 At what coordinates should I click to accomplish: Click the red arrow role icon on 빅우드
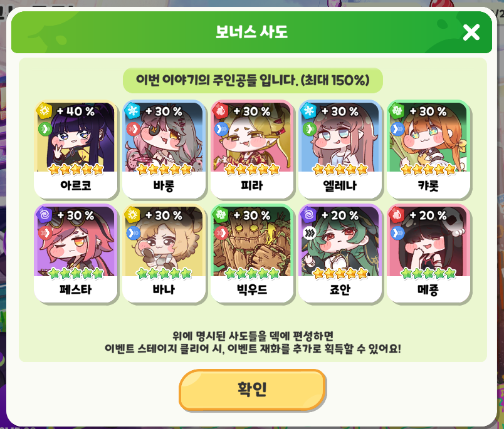click(221, 233)
